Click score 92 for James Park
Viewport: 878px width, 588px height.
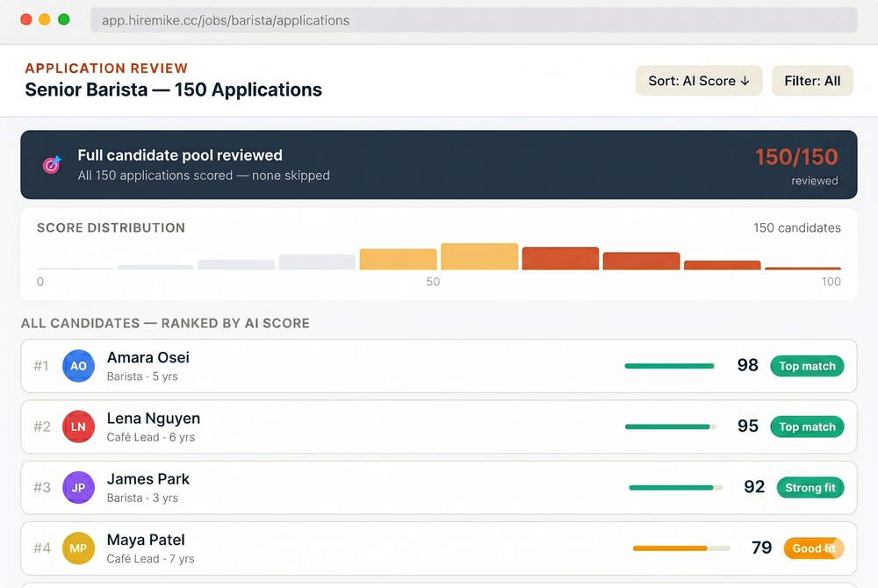coord(754,487)
